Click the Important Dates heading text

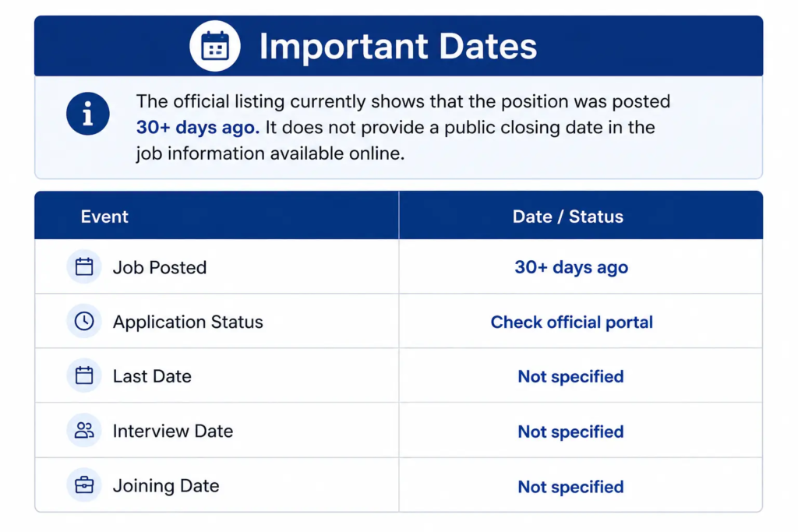point(398,46)
